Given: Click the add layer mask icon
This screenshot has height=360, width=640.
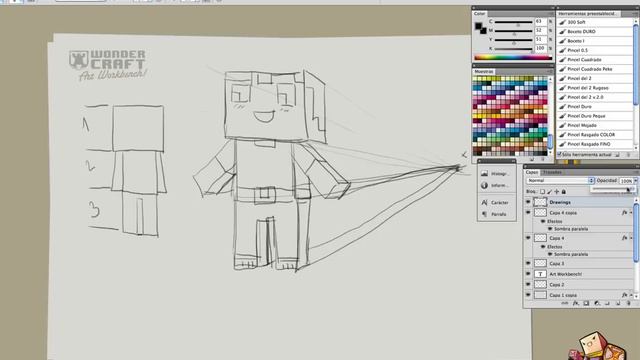Looking at the screenshot, I should pos(586,303).
